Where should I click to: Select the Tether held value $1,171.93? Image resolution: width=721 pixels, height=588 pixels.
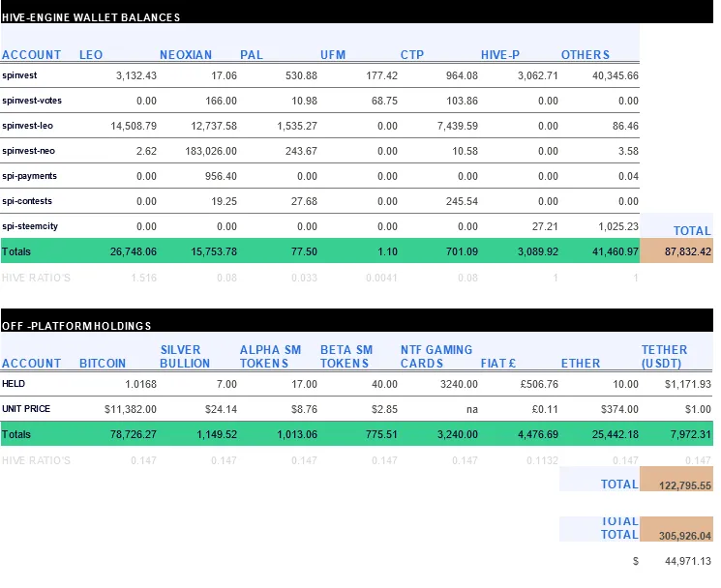click(x=688, y=384)
